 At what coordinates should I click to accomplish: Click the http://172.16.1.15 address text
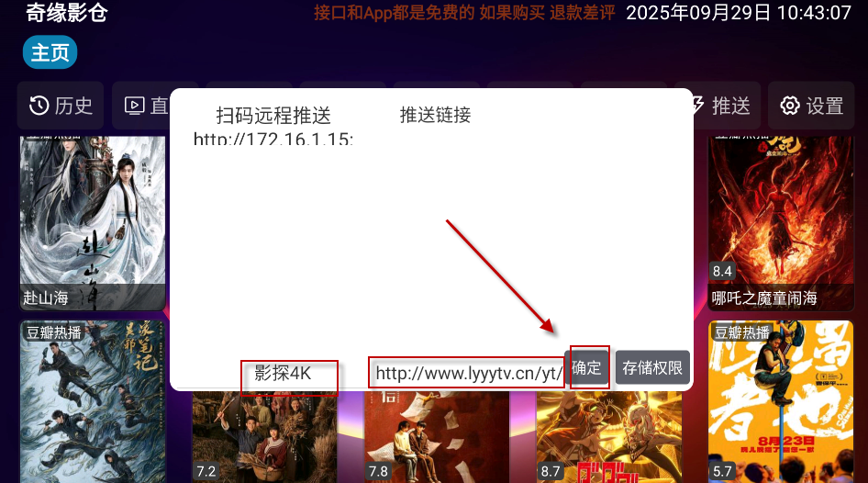(273, 139)
